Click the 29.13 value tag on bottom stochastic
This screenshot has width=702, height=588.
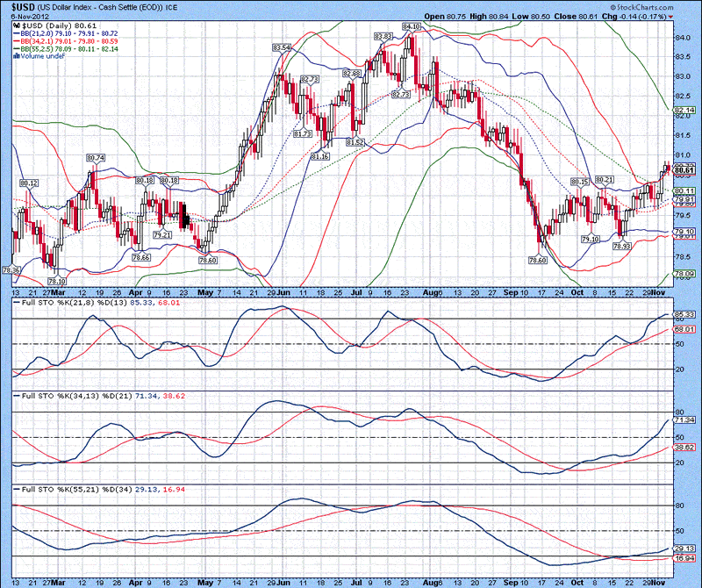[684, 549]
